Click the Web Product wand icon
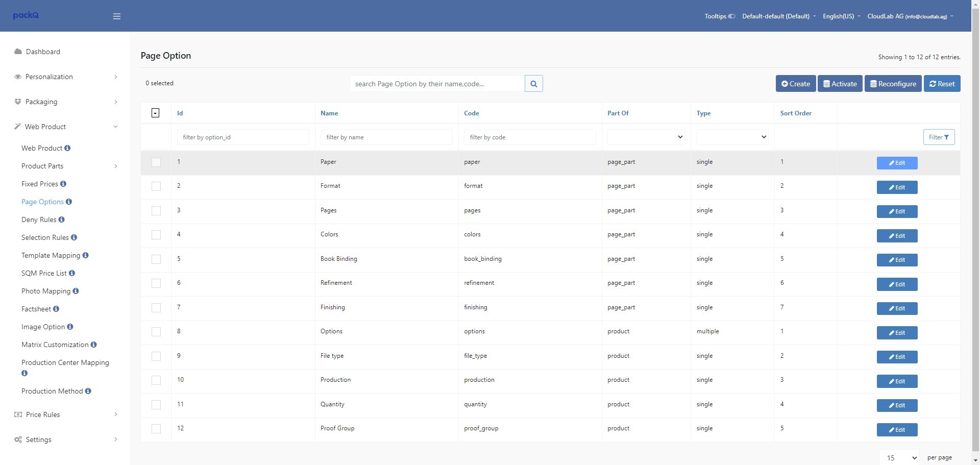The width and height of the screenshot is (980, 465). point(18,127)
